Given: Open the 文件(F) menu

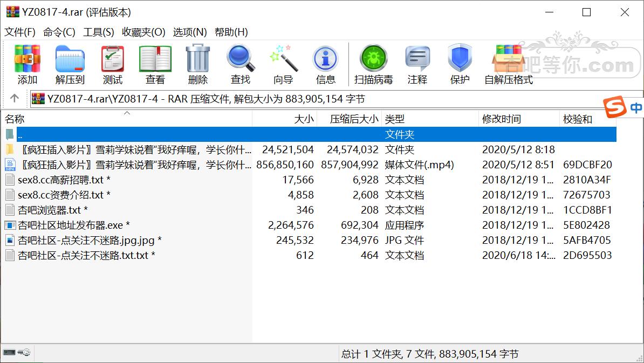Looking at the screenshot, I should 20,32.
